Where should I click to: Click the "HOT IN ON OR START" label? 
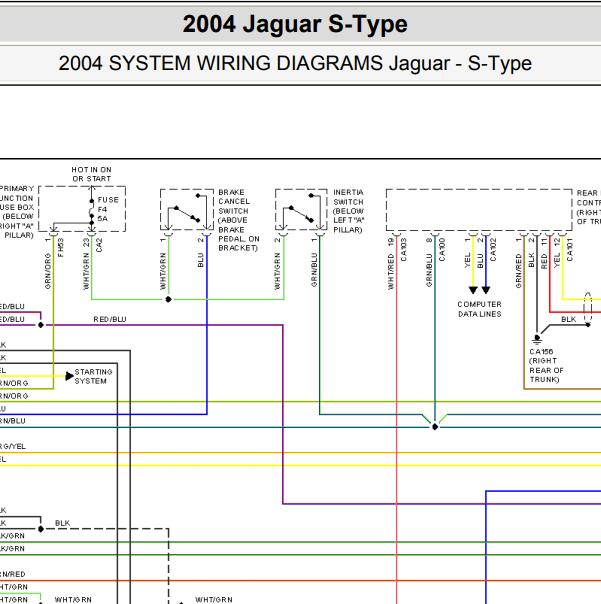point(91,174)
